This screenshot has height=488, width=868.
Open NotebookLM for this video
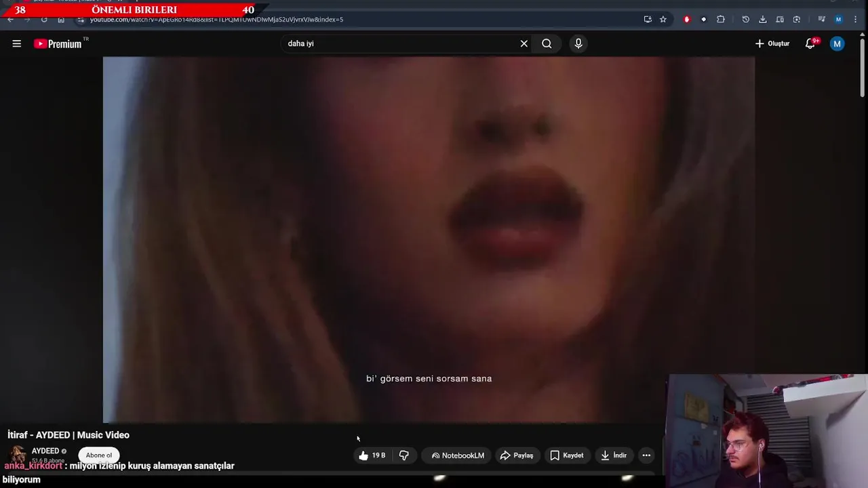[x=458, y=455]
